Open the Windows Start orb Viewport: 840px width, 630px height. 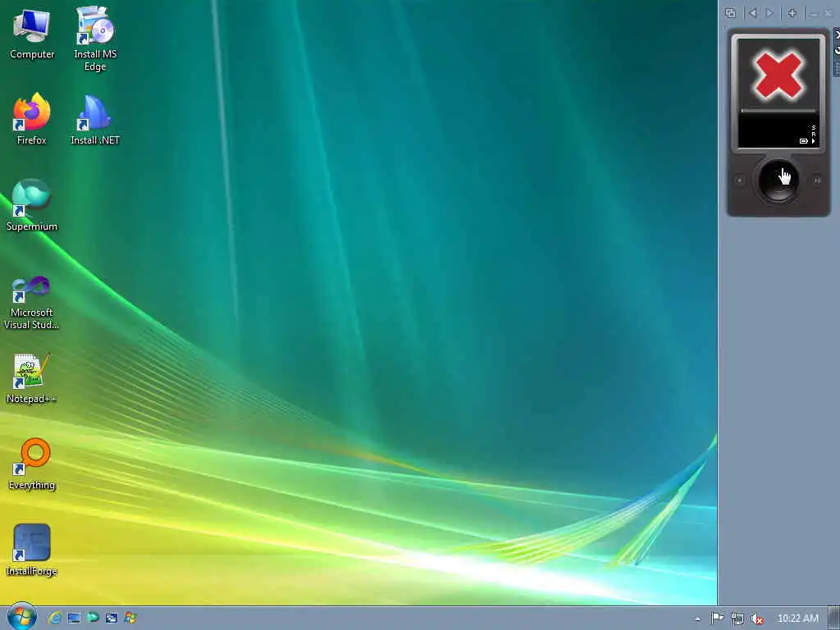pyautogui.click(x=21, y=617)
